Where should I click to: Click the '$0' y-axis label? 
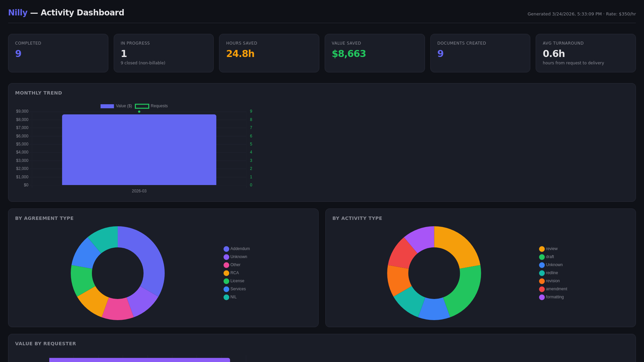[26, 185]
